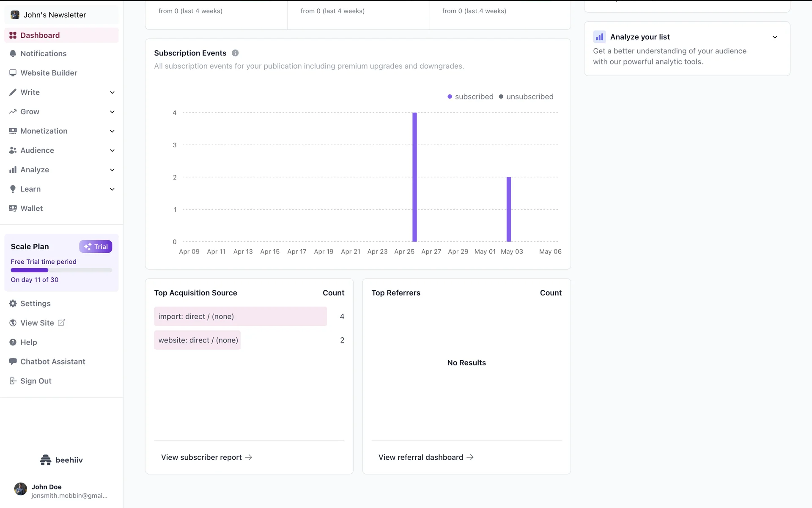
Task: Click the Sign Out door icon
Action: tap(13, 381)
